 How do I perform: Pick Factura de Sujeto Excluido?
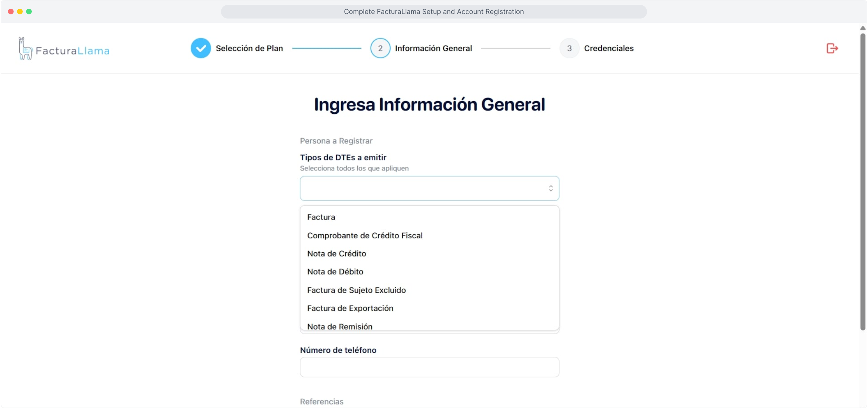click(x=356, y=291)
